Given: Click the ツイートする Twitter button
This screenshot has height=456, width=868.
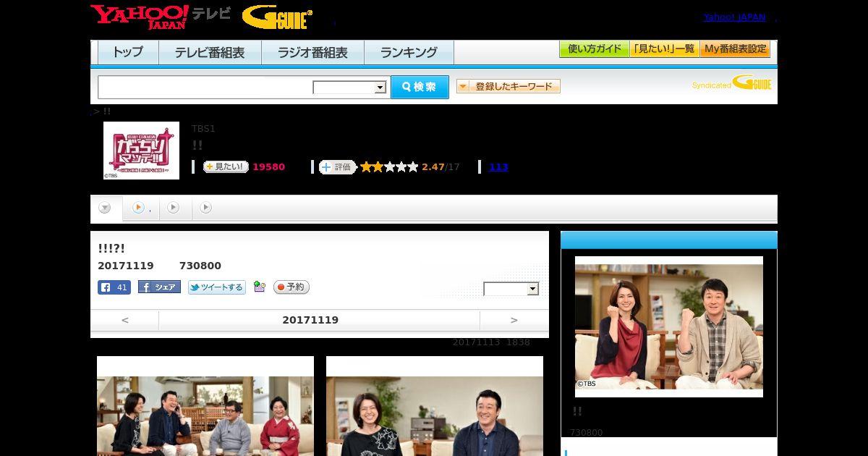Looking at the screenshot, I should [x=217, y=287].
